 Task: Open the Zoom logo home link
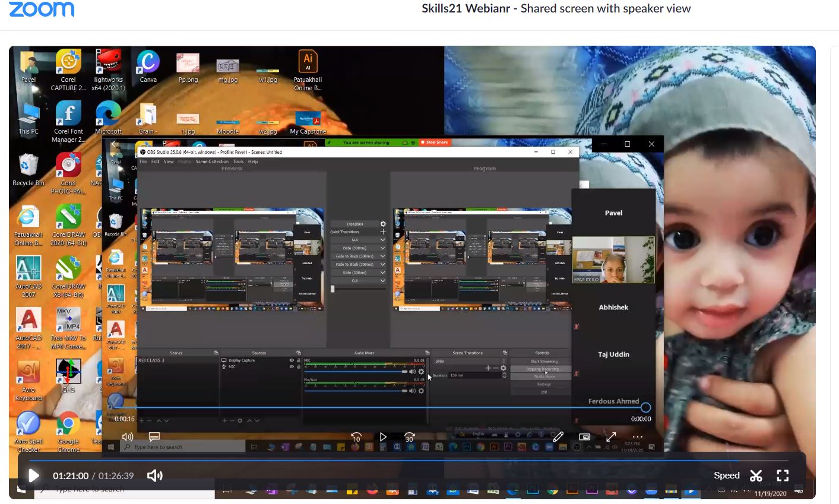tap(42, 9)
